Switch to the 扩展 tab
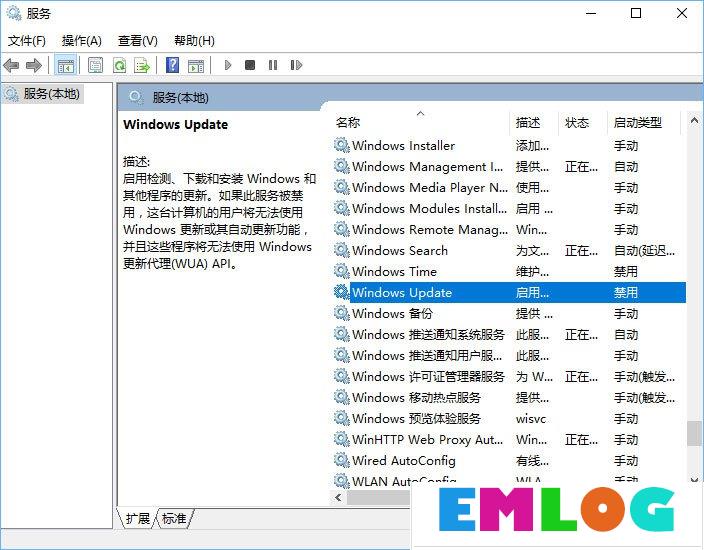Image resolution: width=704 pixels, height=550 pixels. tap(137, 519)
